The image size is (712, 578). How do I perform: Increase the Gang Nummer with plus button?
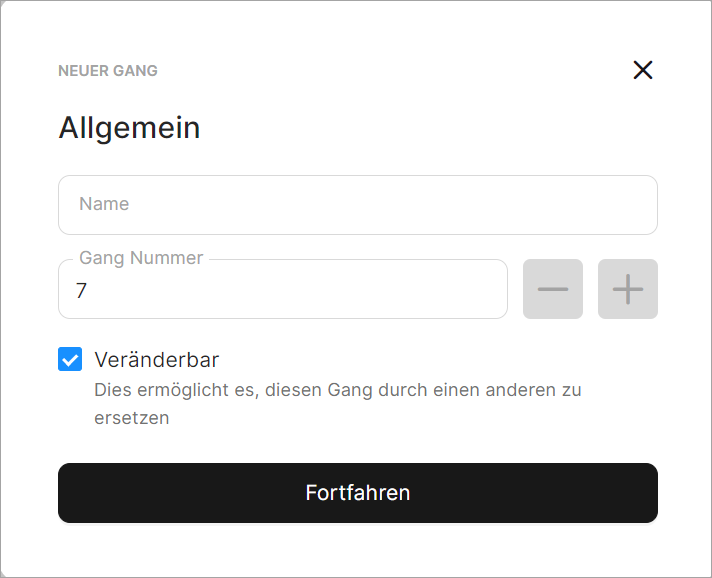[x=628, y=289]
